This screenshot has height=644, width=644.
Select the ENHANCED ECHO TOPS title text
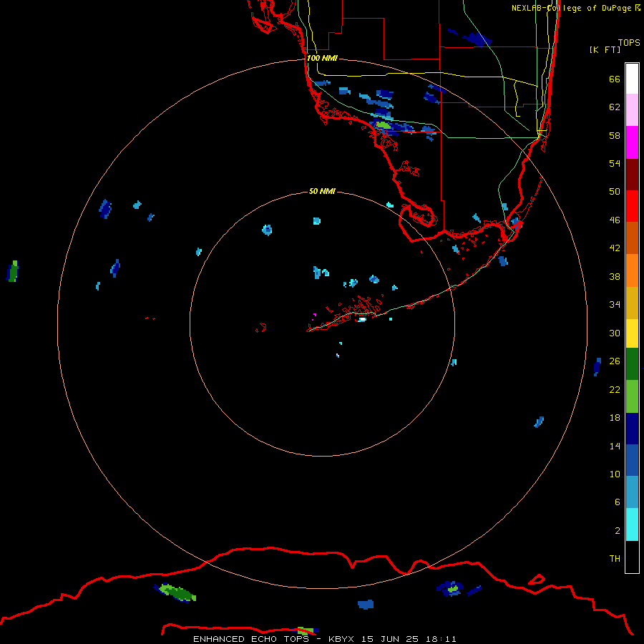[x=251, y=639]
